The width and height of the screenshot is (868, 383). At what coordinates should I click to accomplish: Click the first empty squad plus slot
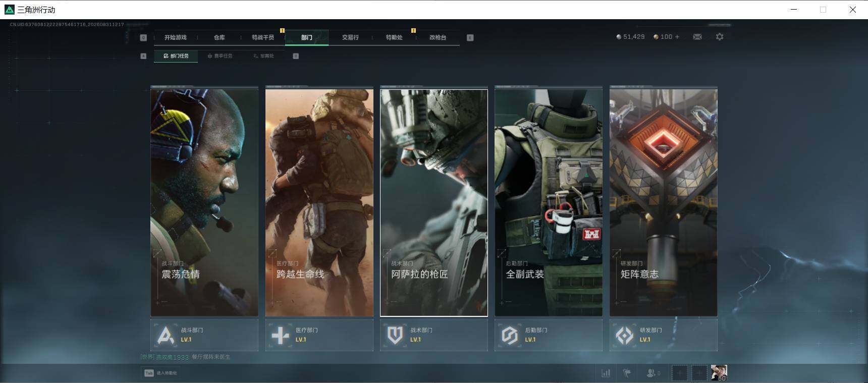click(x=680, y=373)
